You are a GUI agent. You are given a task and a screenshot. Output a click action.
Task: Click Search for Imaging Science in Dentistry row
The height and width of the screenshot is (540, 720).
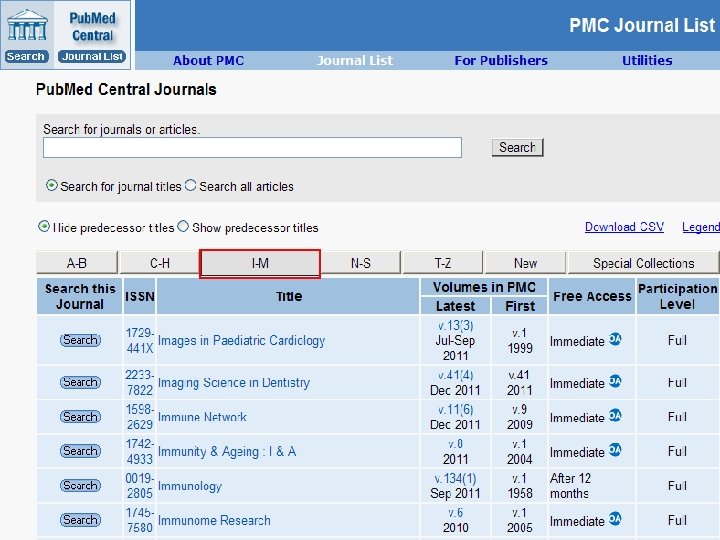80,382
